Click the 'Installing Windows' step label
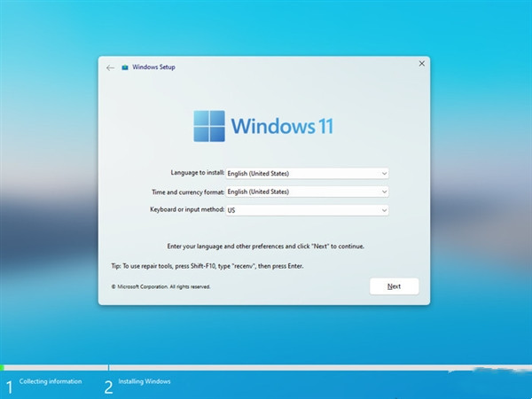Image resolution: width=532 pixels, height=399 pixels. click(145, 381)
